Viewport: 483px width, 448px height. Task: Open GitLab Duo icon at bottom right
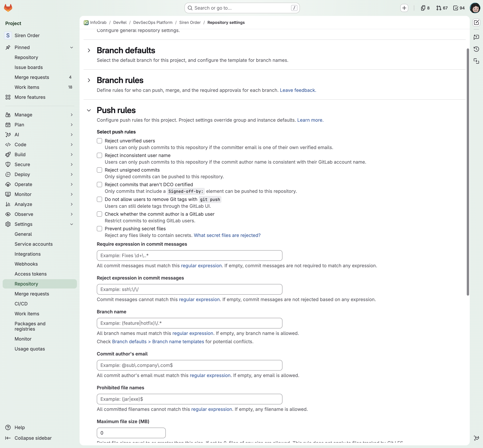click(x=476, y=438)
